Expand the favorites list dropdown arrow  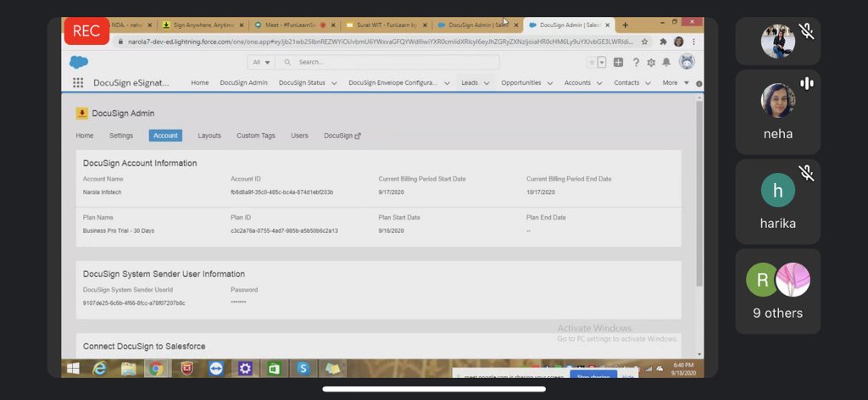point(602,63)
